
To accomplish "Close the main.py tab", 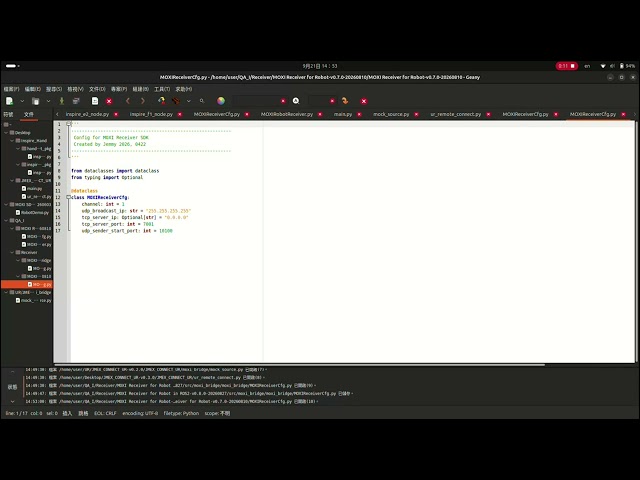I will [359, 114].
